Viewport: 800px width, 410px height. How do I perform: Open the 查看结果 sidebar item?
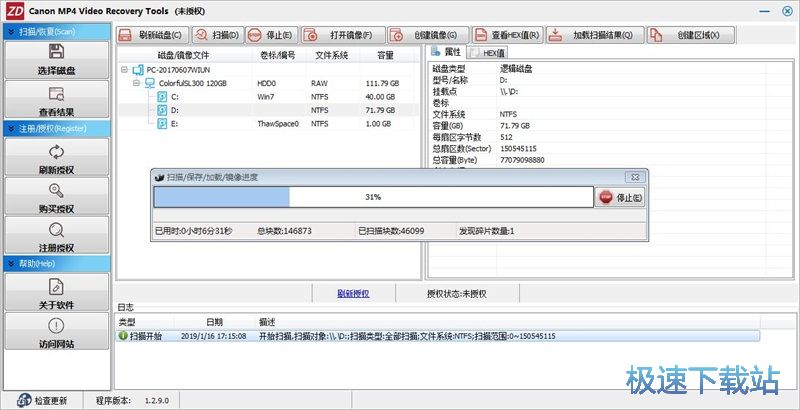tap(57, 99)
